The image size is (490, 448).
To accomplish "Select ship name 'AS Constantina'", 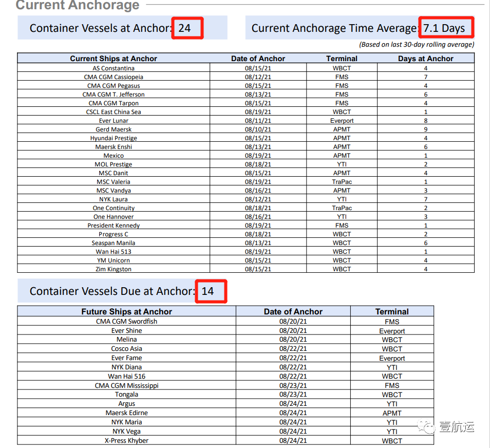I will point(114,68).
